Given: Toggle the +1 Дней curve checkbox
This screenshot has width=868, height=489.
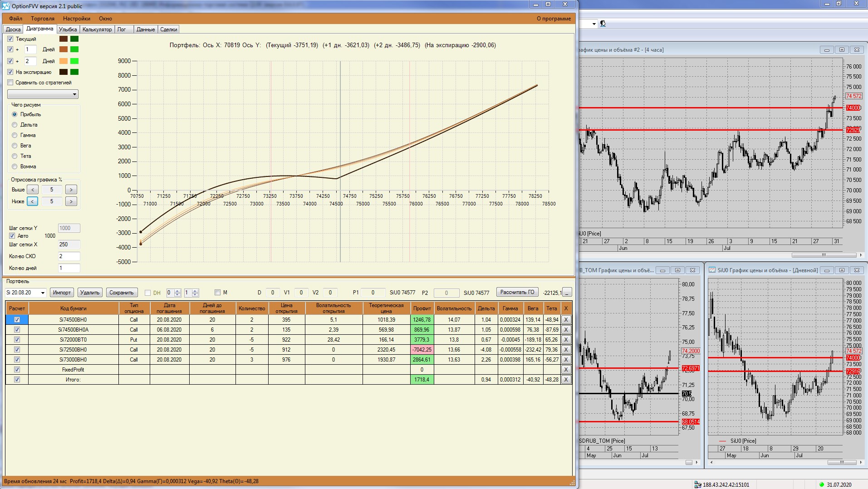Looking at the screenshot, I should click(10, 49).
